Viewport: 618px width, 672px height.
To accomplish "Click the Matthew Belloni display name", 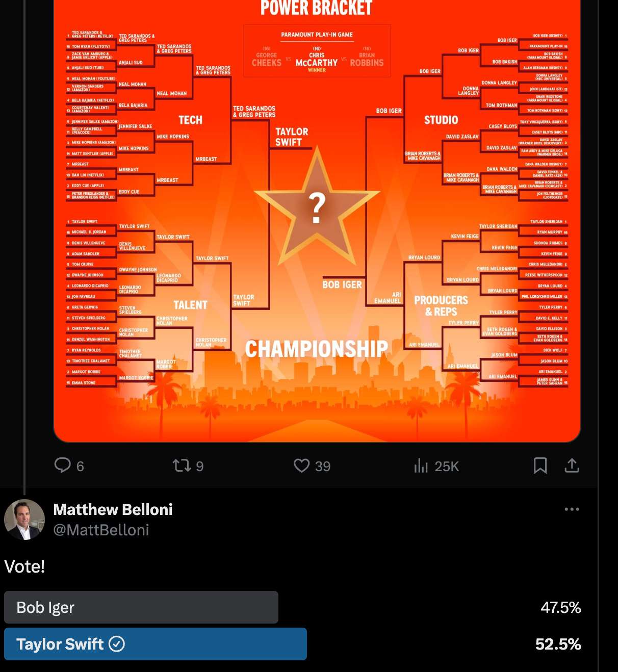I will coord(113,509).
